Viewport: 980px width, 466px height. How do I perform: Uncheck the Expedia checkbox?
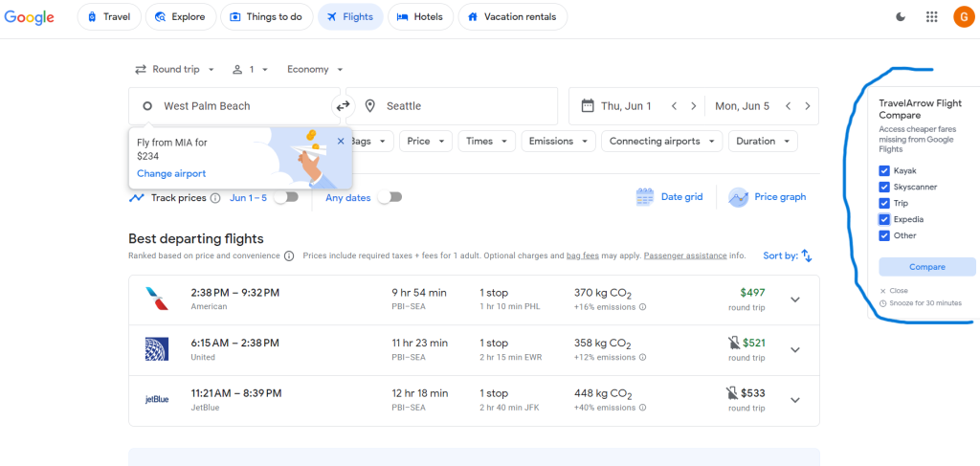tap(884, 219)
